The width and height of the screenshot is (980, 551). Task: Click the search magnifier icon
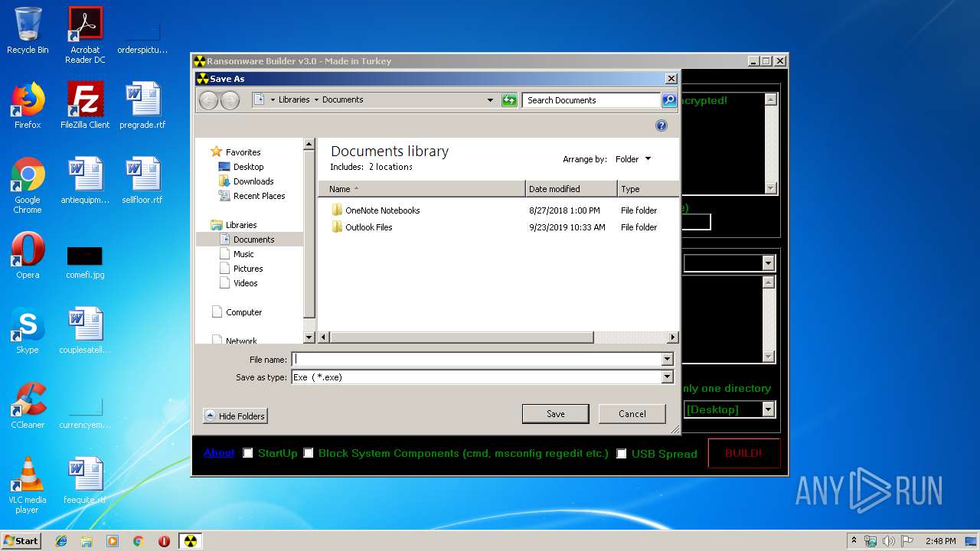[x=668, y=100]
